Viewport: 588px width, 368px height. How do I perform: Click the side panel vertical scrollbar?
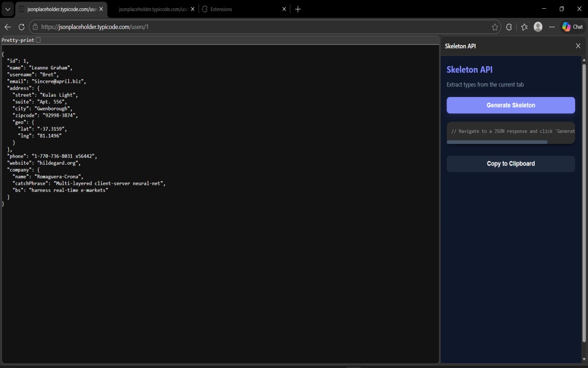tap(584, 202)
